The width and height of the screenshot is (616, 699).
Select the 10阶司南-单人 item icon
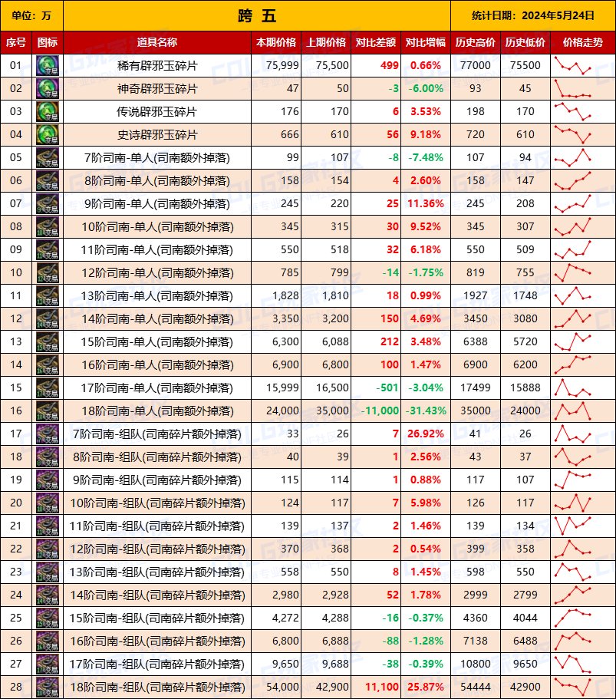click(x=48, y=227)
